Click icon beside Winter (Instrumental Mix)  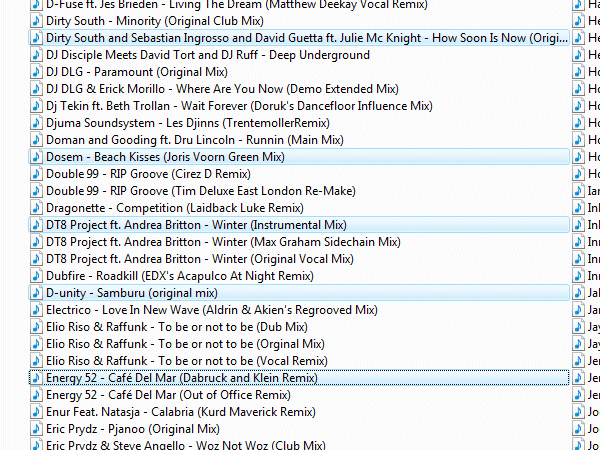click(36, 225)
